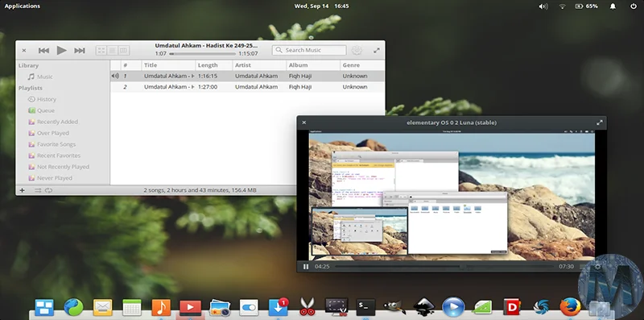Viewport: 644px width, 320px height.
Task: Open Multitasking View from the dock
Action: [x=44, y=307]
